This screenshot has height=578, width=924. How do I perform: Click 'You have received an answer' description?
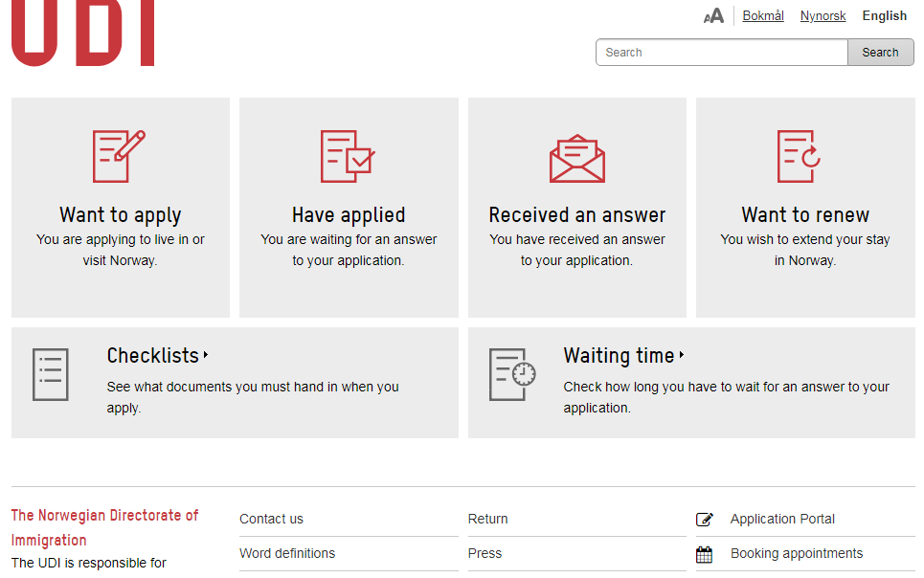pyautogui.click(x=577, y=250)
